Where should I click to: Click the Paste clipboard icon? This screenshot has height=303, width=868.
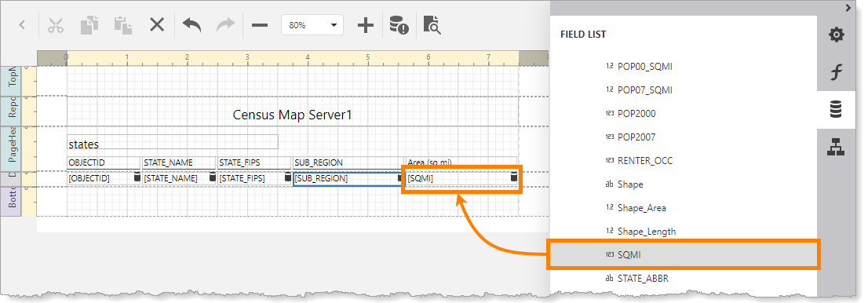click(x=123, y=25)
